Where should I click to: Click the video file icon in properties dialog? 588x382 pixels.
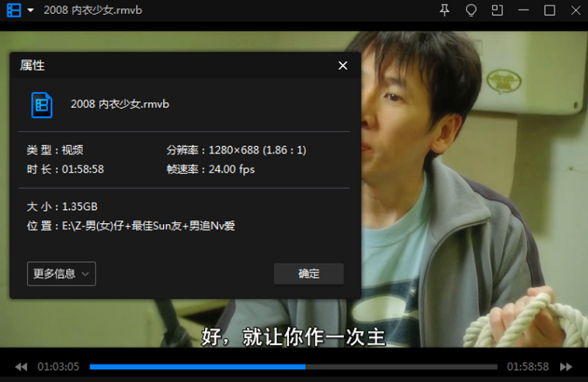(x=42, y=104)
